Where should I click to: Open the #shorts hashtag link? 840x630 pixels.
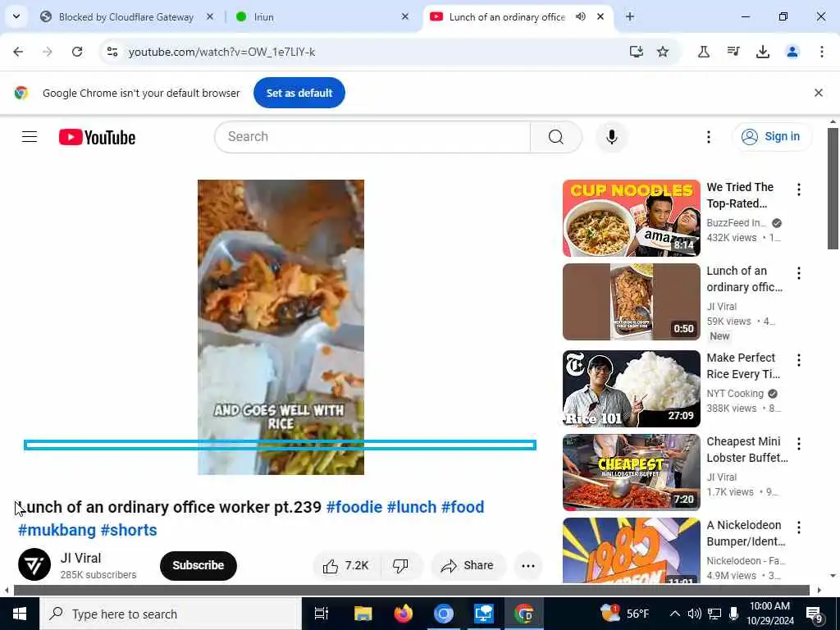tap(129, 530)
